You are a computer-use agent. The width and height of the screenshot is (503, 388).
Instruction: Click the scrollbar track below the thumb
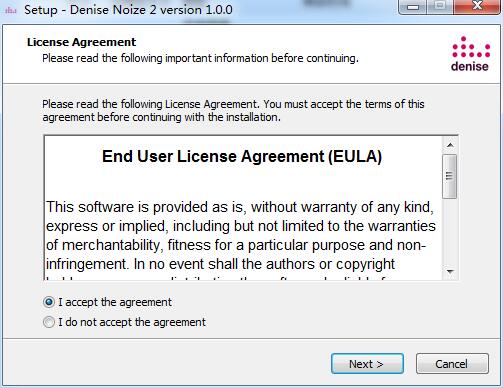pyautogui.click(x=450, y=232)
